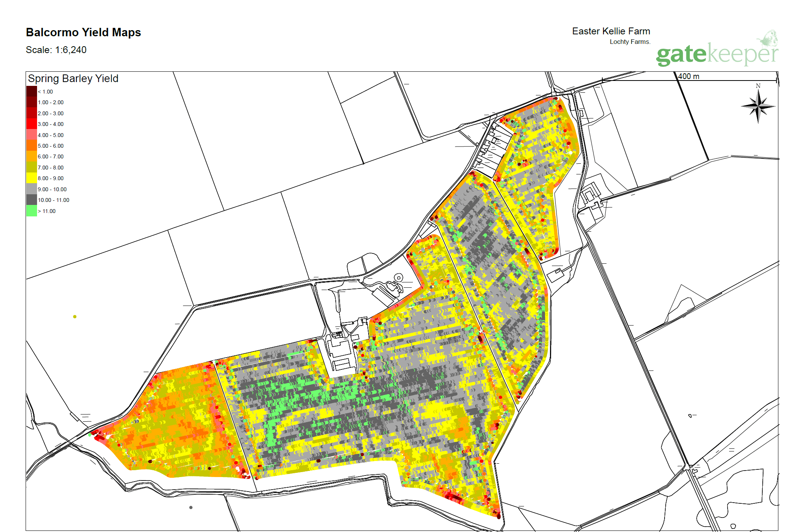Image resolution: width=799 pixels, height=532 pixels.
Task: Click the 'Lochty Farms.' subtitle
Action: pos(630,42)
